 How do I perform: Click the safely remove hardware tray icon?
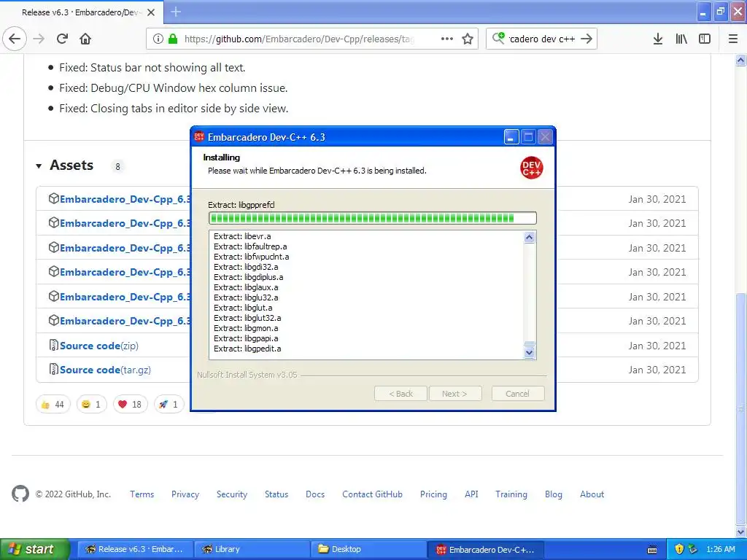click(693, 549)
